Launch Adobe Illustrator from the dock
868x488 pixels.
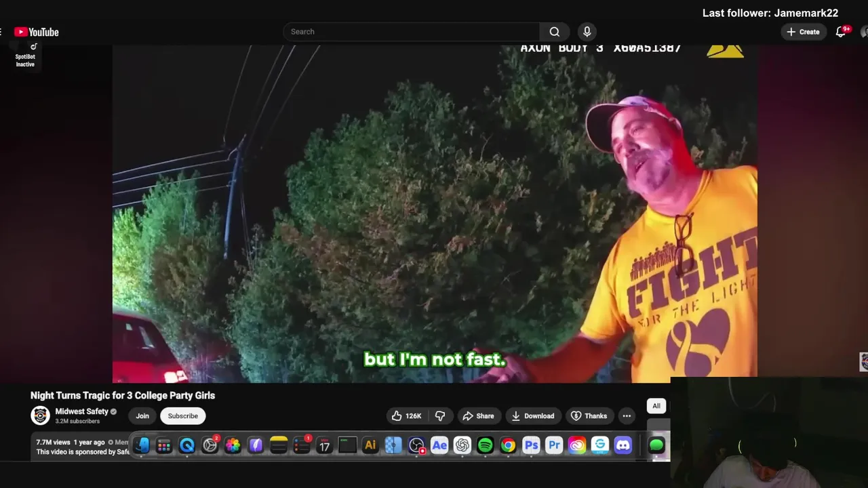pos(370,445)
